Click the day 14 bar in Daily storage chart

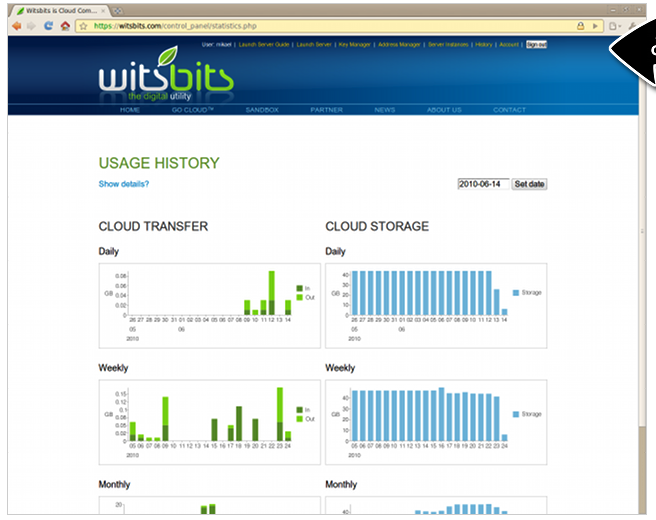[505, 312]
